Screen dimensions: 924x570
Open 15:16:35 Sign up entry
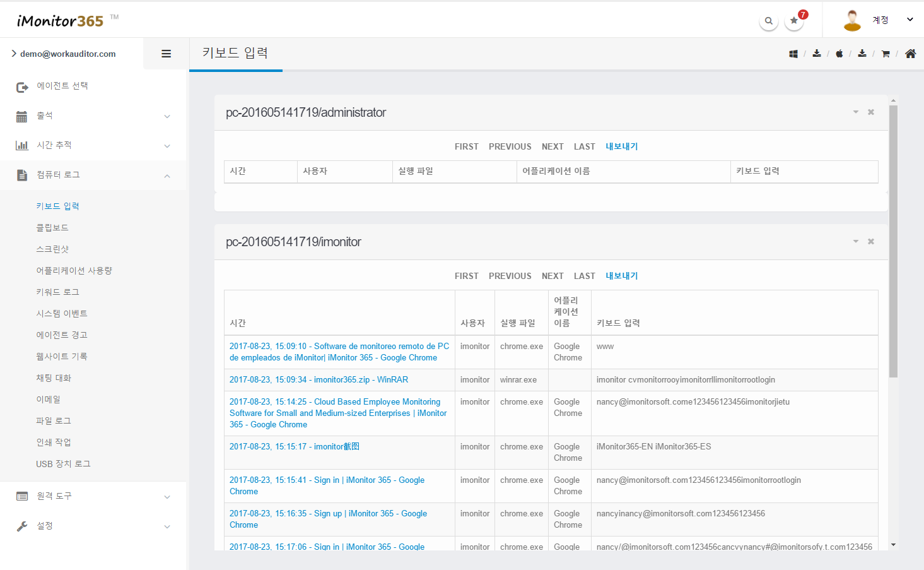click(x=328, y=520)
